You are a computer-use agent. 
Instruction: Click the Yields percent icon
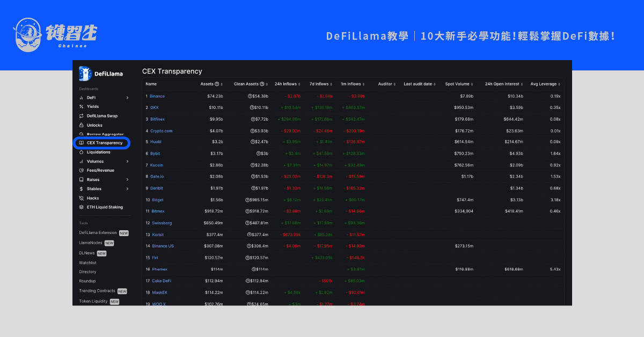click(81, 107)
